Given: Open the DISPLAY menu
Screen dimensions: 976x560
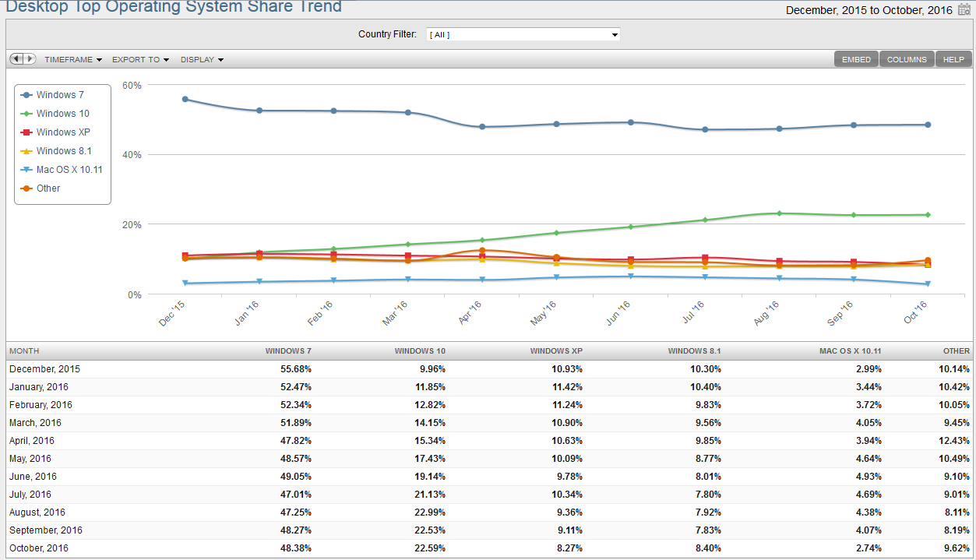Looking at the screenshot, I should click(x=202, y=59).
